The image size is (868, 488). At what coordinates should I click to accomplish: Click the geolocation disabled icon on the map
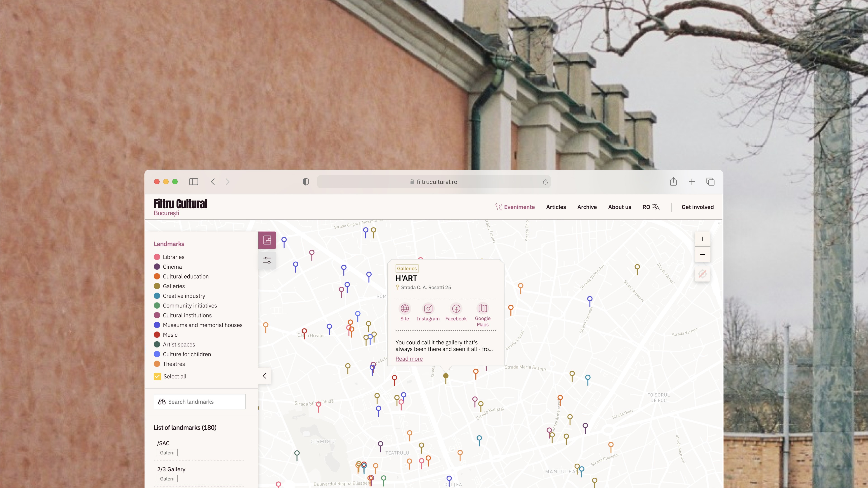(703, 274)
